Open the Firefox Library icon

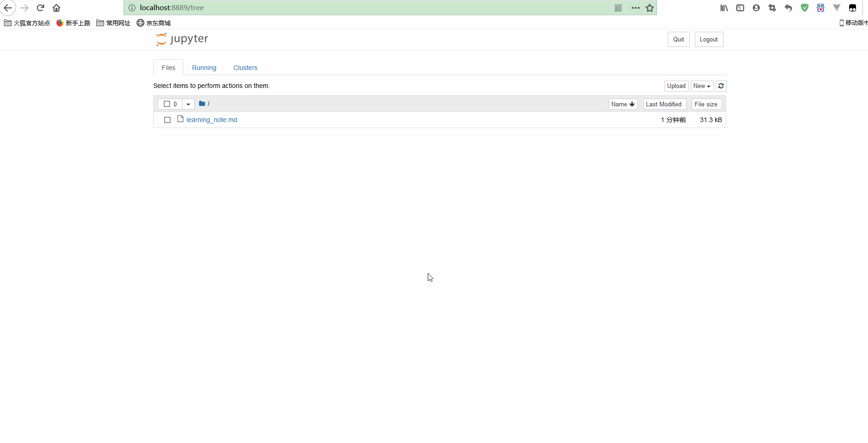[x=723, y=8]
